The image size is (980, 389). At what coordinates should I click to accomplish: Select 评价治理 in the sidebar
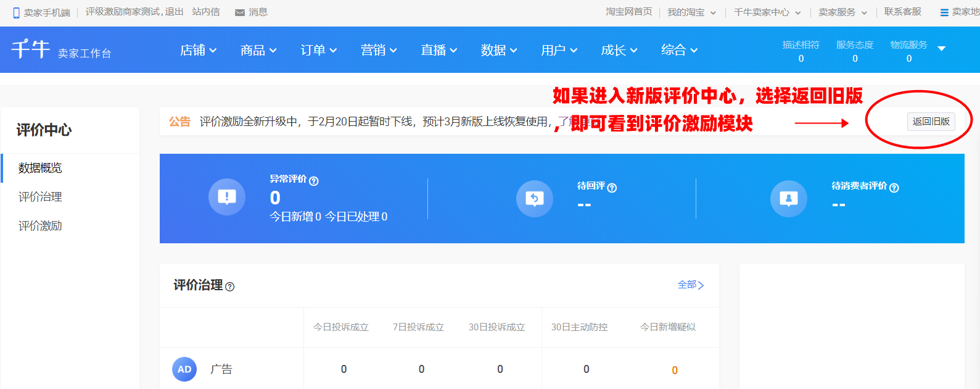[40, 197]
